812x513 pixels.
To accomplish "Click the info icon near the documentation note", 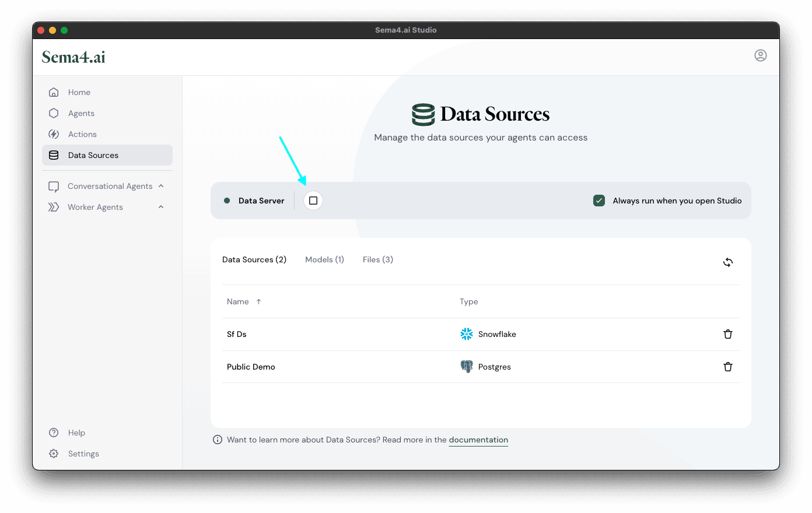I will pyautogui.click(x=218, y=440).
